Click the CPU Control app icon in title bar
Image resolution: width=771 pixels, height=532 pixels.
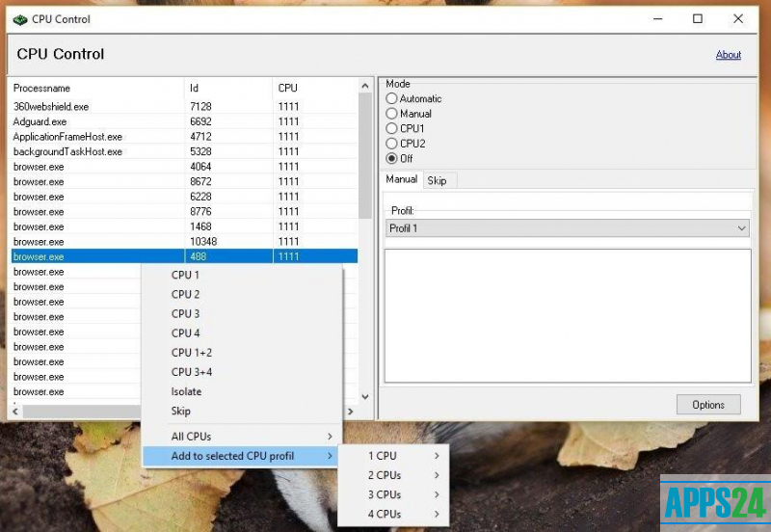19,19
